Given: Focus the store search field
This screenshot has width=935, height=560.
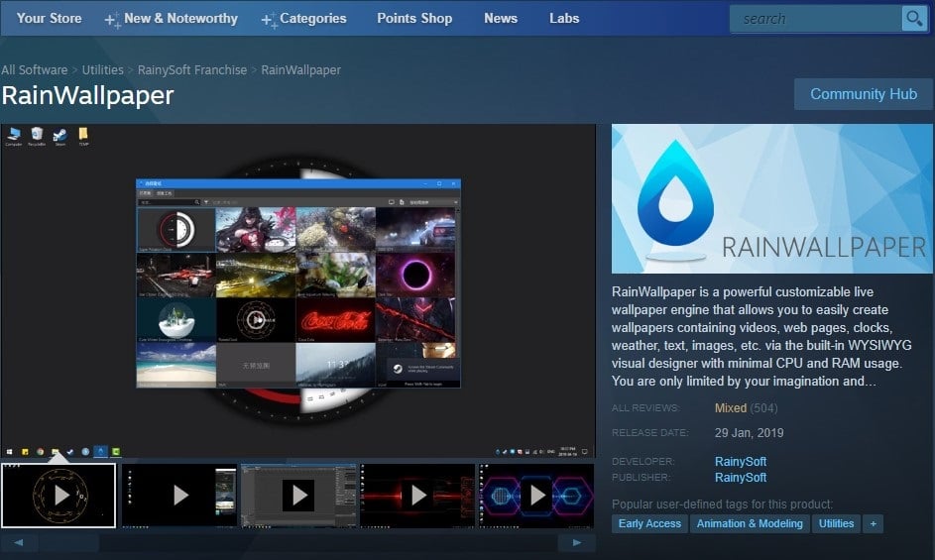Looking at the screenshot, I should coord(816,19).
